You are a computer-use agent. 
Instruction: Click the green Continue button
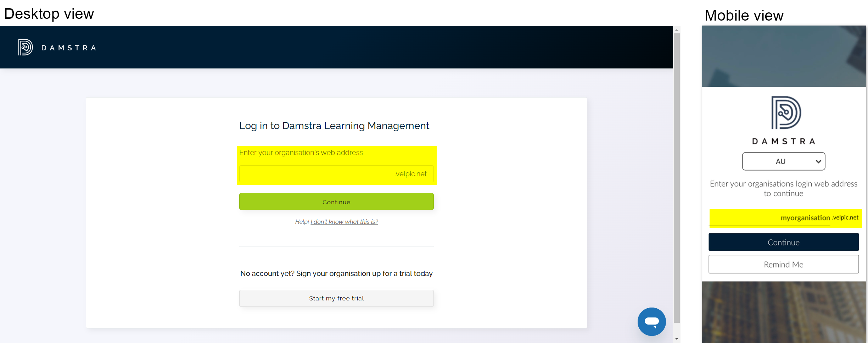(x=336, y=201)
